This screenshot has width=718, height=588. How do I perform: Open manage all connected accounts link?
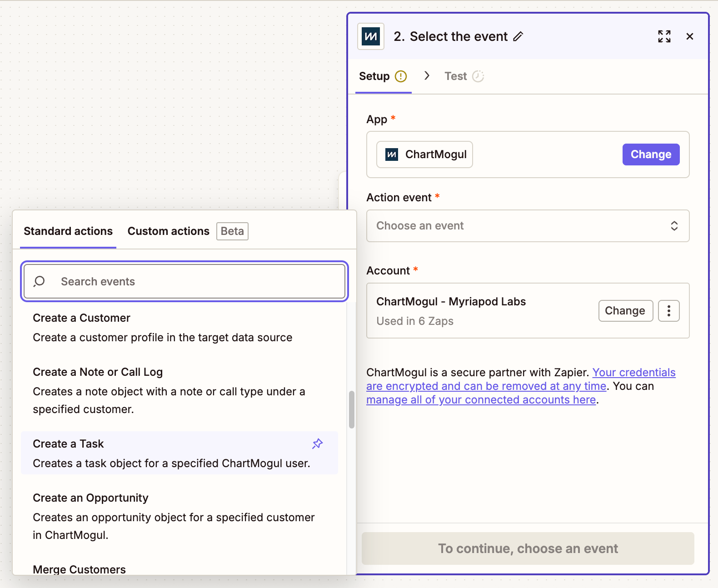click(x=481, y=400)
